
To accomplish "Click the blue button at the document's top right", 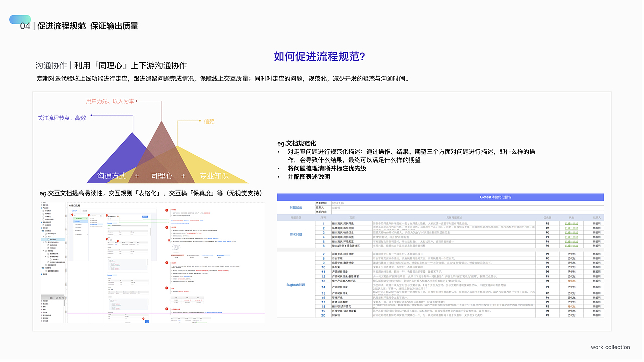I will point(145,217).
